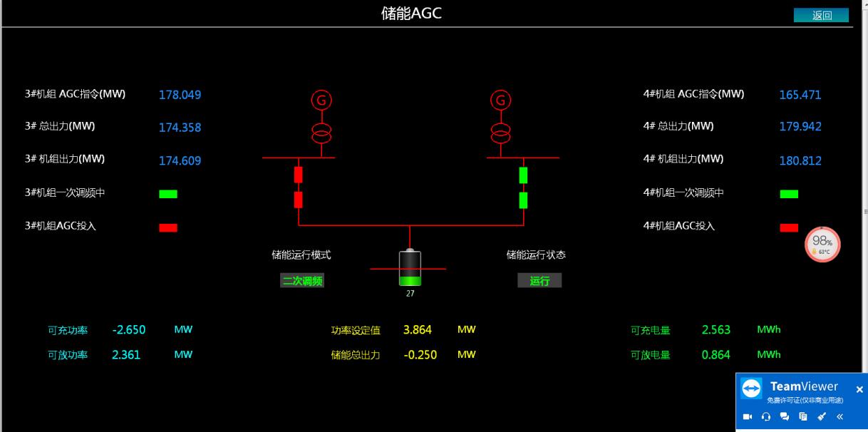Toggle the lower red breaker on unit 3 feeder
The height and width of the screenshot is (432, 868).
(299, 200)
